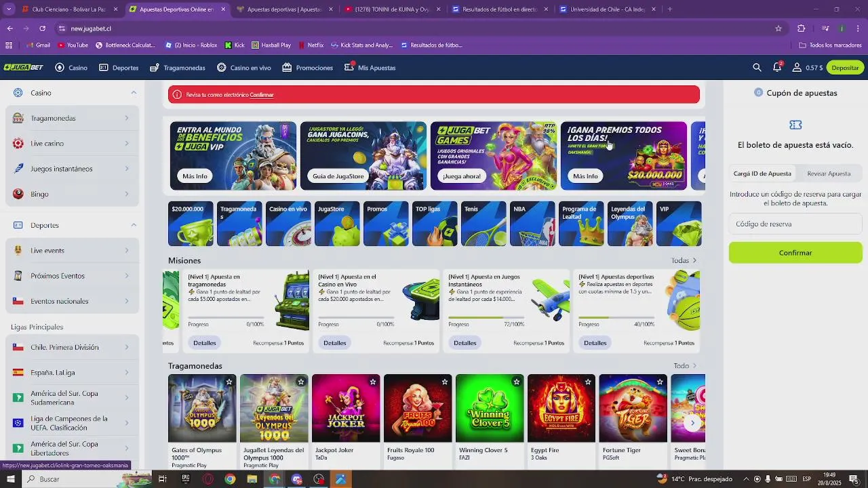The width and height of the screenshot is (868, 488).
Task: Open Todas missions link
Action: [684, 260]
